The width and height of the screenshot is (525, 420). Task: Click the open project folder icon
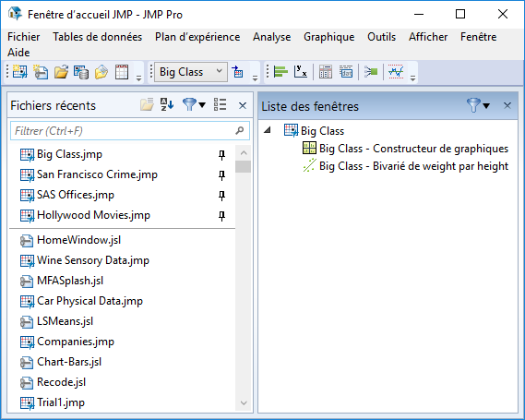click(x=101, y=72)
